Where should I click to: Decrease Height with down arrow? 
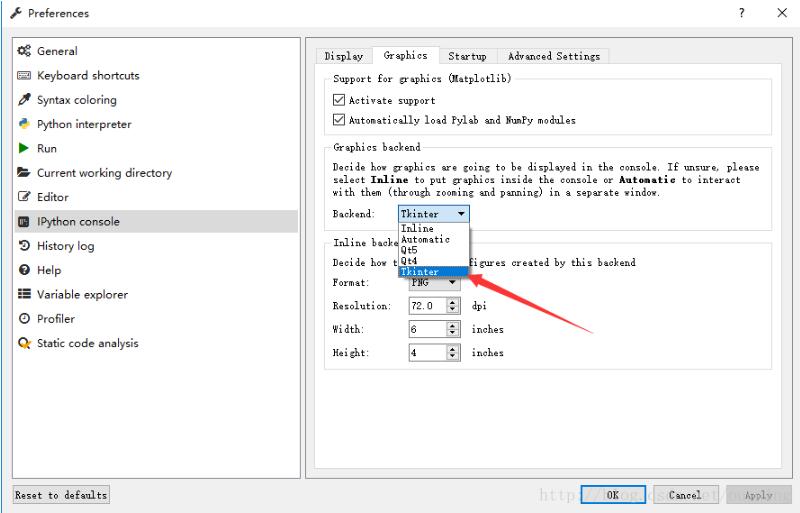(453, 357)
